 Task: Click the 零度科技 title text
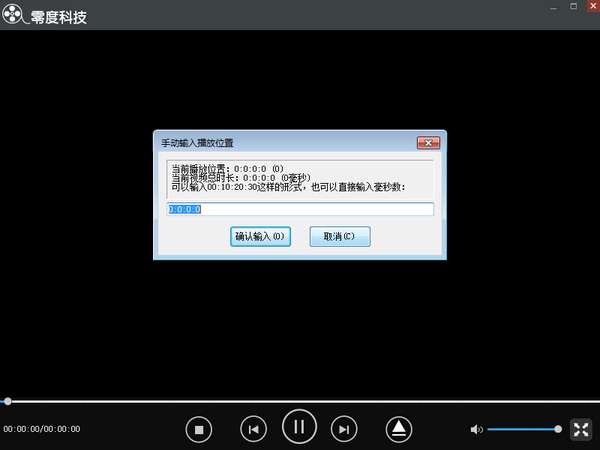pos(59,17)
